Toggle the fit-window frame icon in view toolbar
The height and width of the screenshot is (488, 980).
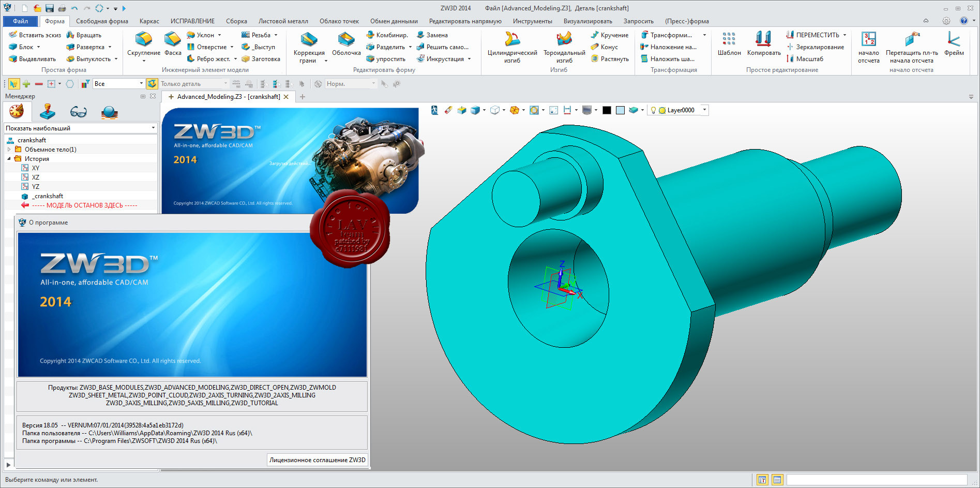[x=553, y=110]
